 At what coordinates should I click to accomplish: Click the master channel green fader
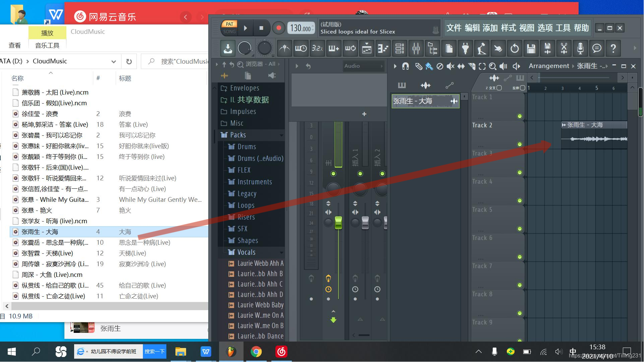pos(338,223)
